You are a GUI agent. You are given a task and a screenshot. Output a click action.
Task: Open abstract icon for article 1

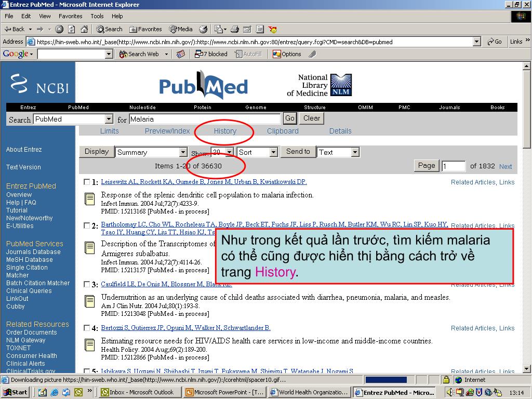tap(89, 199)
